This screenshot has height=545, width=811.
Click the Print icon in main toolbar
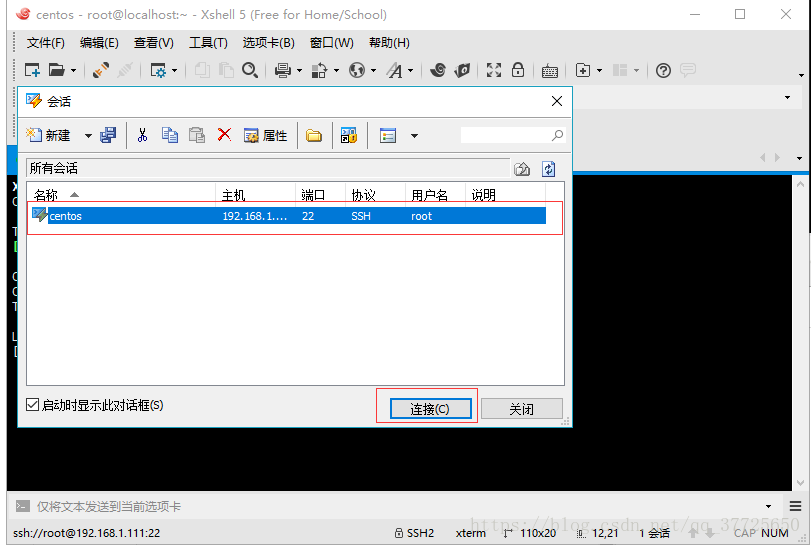[x=282, y=70]
